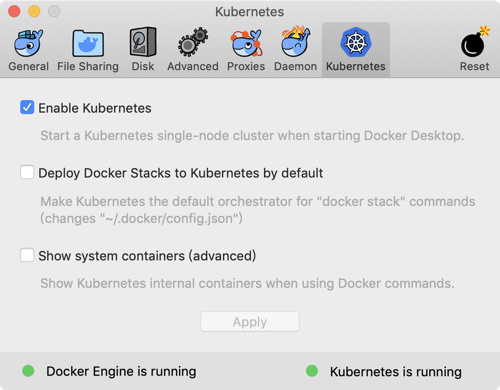Enable Deploy Docker Stacks to Kubernetes checkbox
Viewport: 500px width, 390px height.
pos(27,172)
